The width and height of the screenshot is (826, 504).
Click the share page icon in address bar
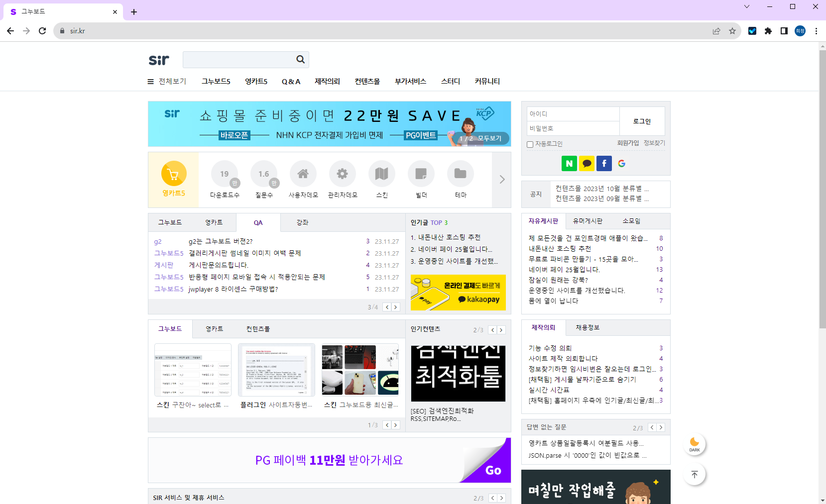[x=716, y=31]
